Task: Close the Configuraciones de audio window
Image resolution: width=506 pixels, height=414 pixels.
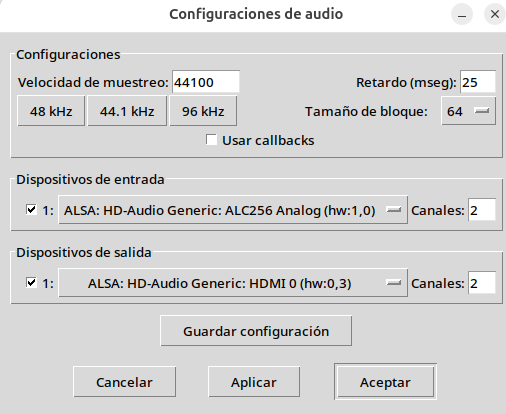Action: pos(495,14)
